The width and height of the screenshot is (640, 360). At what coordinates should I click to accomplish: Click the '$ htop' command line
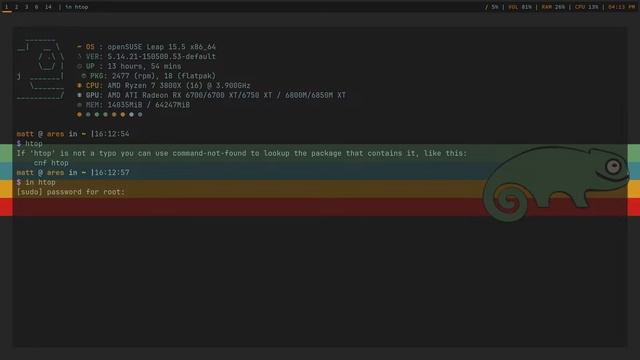click(x=29, y=144)
